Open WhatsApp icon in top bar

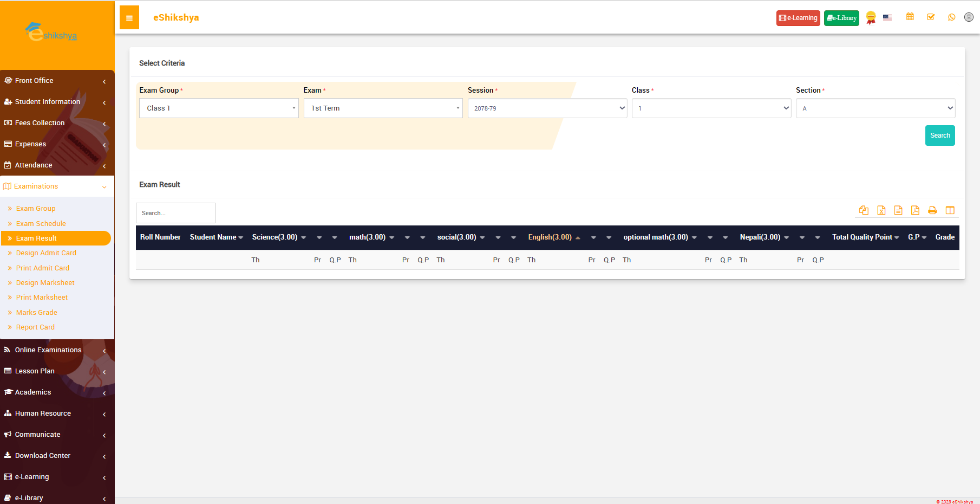click(x=951, y=17)
